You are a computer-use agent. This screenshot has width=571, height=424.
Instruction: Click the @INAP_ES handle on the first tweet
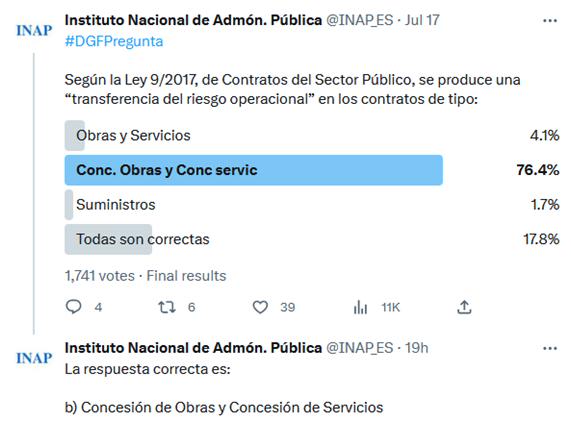(359, 20)
